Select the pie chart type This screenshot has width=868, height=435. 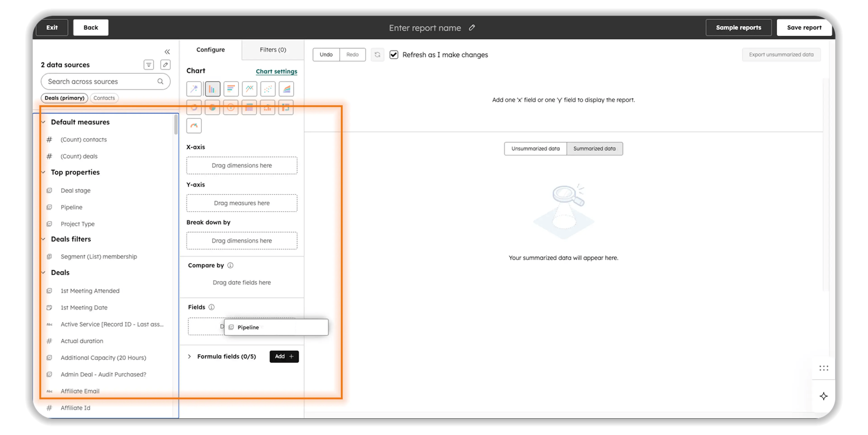(x=212, y=108)
